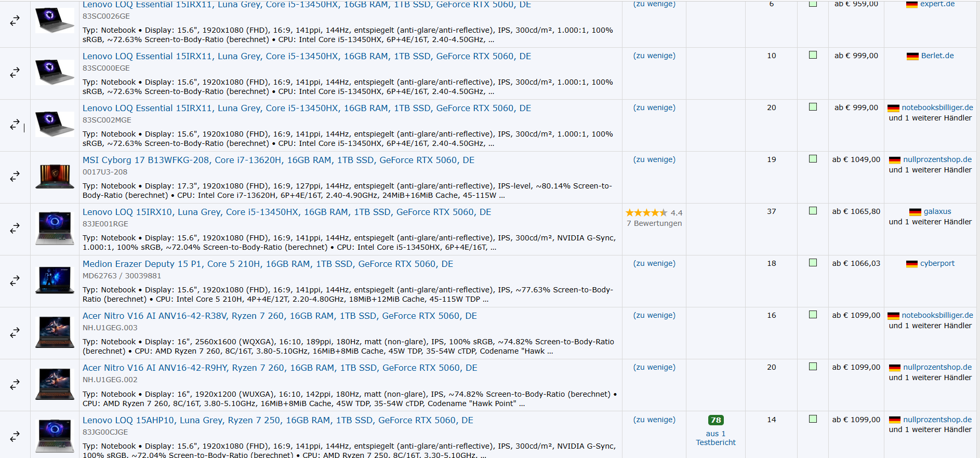Check the box for Lenovo LOQ 15IRX10
Screen dimensions: 980x458
tap(813, 211)
